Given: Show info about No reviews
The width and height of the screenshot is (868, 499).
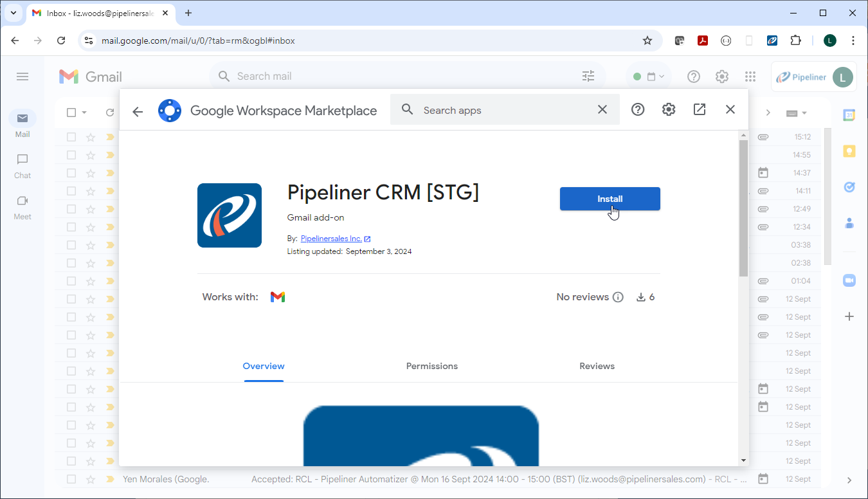Looking at the screenshot, I should (x=618, y=297).
